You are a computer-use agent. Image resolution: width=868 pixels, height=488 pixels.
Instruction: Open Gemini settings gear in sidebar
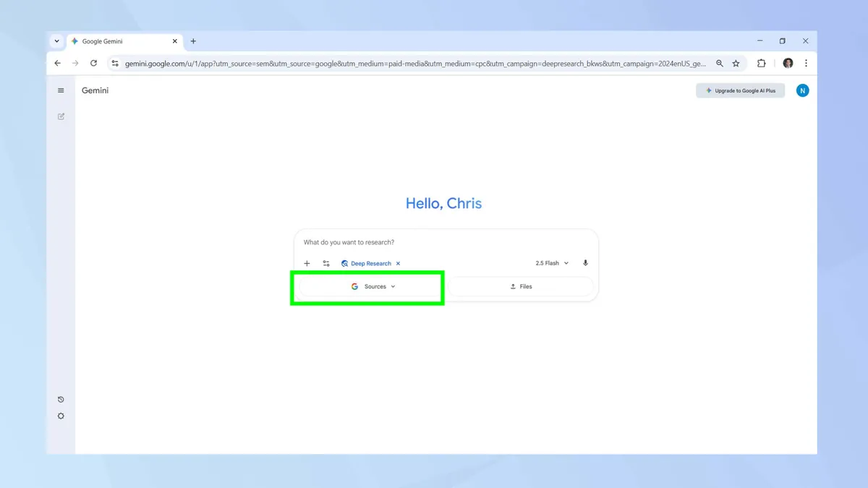[x=61, y=416]
